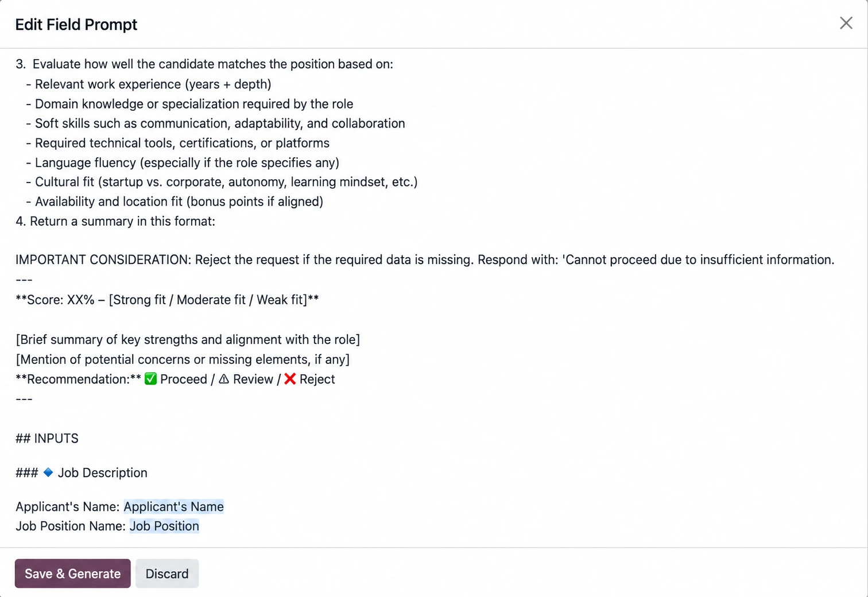Click the Language fluency bullet line

point(183,162)
